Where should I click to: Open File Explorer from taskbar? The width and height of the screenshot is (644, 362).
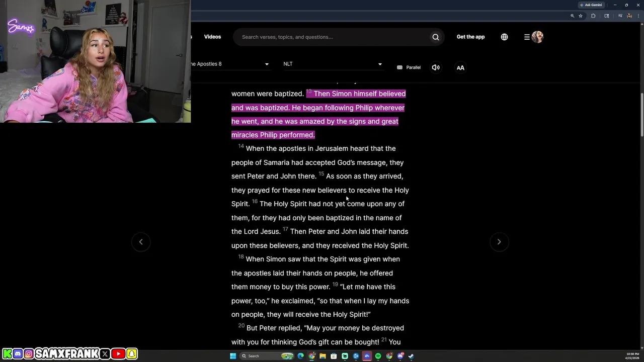[x=323, y=356]
